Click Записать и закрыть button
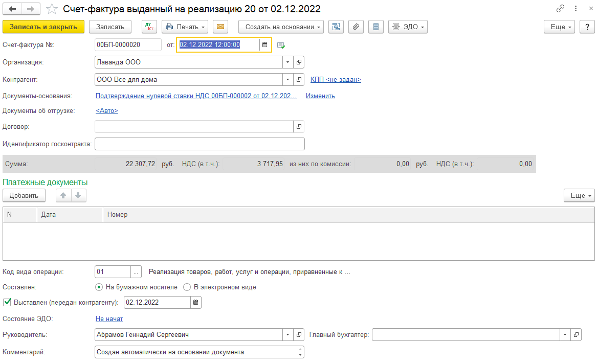The height and width of the screenshot is (364, 598). coord(43,27)
